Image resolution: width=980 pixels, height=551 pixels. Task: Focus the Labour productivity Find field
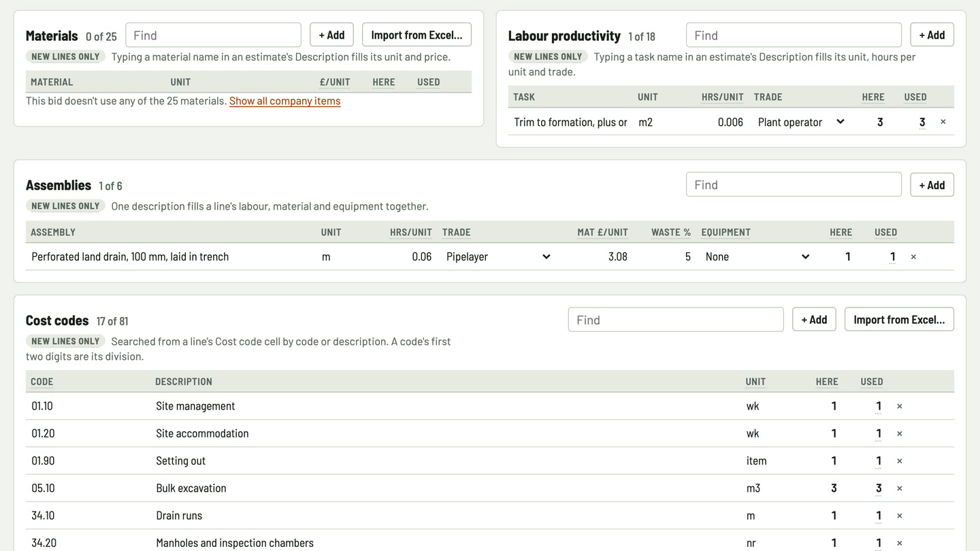pos(794,35)
